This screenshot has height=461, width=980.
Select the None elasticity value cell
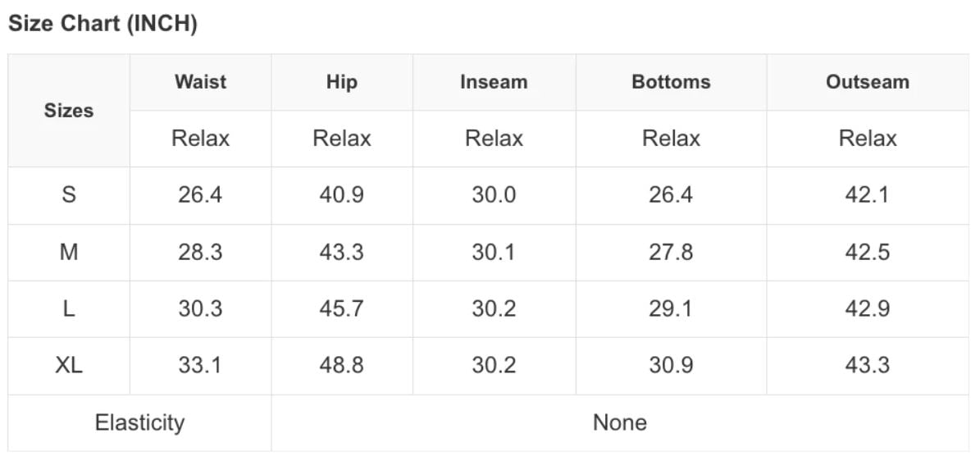pyautogui.click(x=619, y=422)
